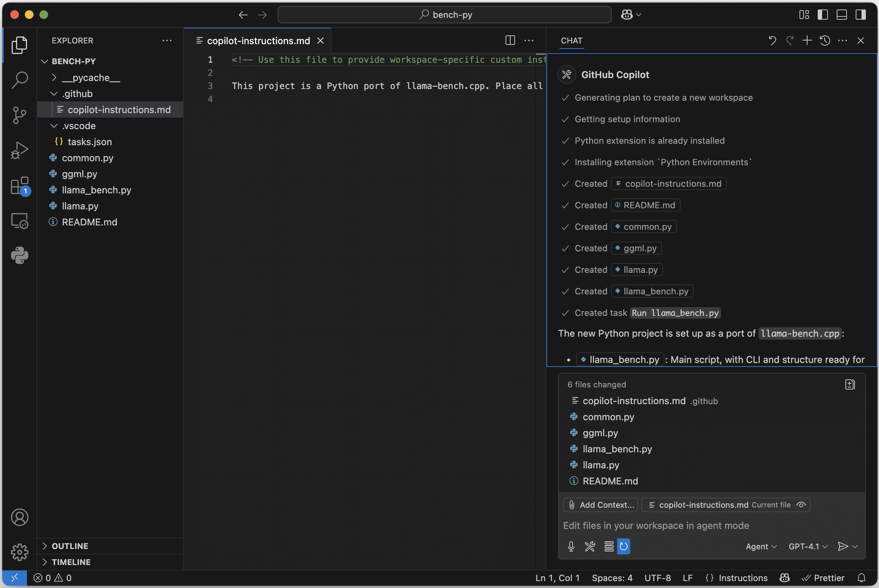Click errors and warnings count in status bar
The height and width of the screenshot is (588, 879).
53,578
